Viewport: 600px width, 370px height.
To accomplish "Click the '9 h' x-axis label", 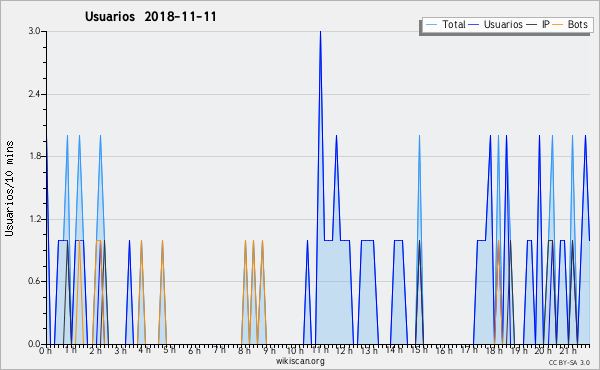I will tap(269, 350).
